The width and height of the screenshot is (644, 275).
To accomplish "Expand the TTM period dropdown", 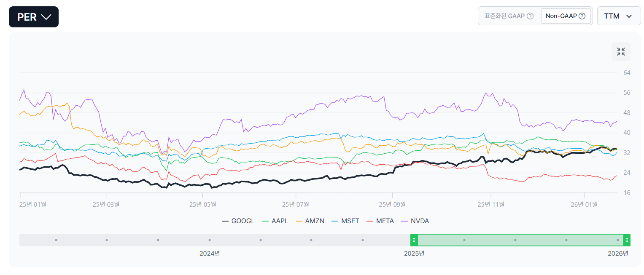I will point(619,16).
